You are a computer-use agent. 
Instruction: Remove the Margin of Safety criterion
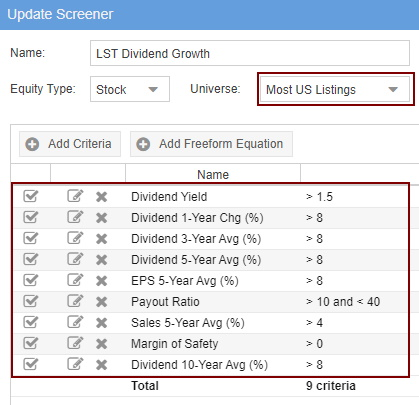101,344
